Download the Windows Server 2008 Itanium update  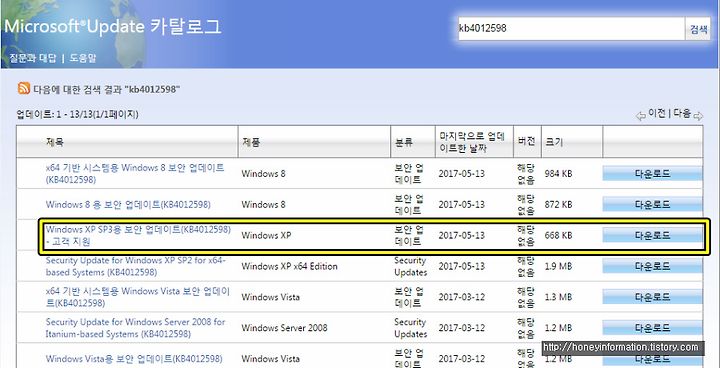[652, 328]
